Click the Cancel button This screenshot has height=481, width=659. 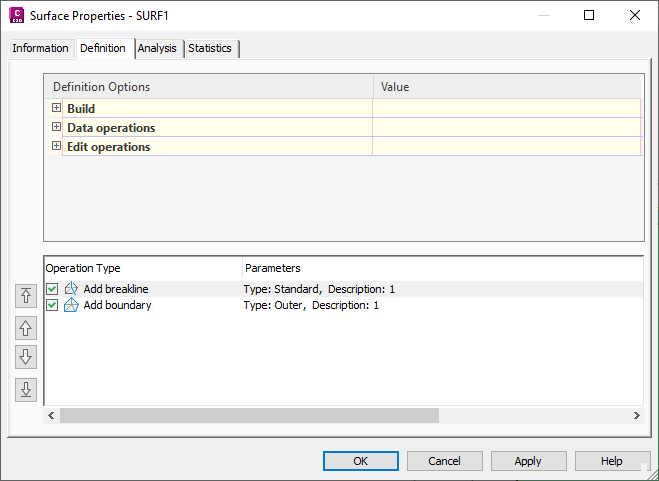pos(445,461)
